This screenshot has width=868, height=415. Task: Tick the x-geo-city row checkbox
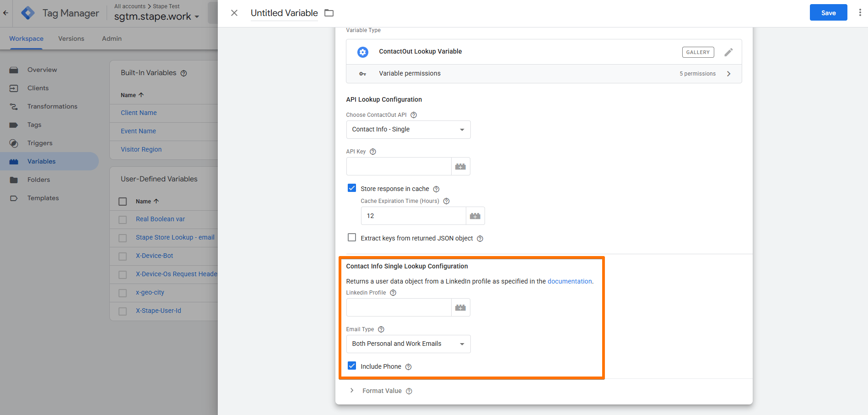pyautogui.click(x=123, y=293)
